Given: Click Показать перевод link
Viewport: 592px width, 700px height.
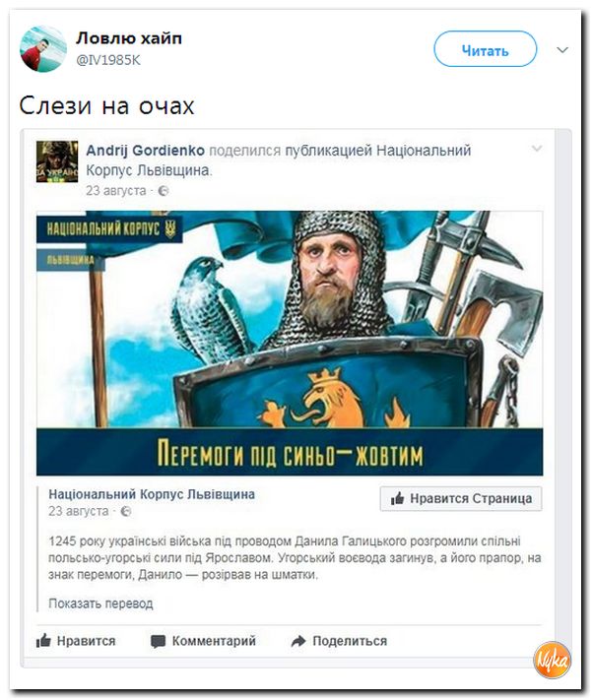Looking at the screenshot, I should click(100, 604).
